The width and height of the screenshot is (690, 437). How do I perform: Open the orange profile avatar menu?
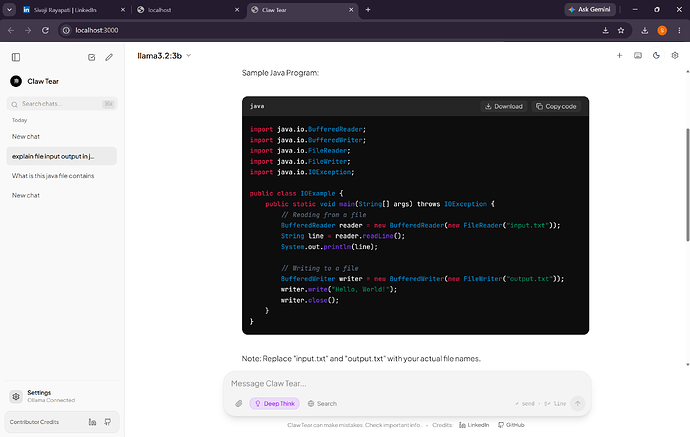[662, 30]
